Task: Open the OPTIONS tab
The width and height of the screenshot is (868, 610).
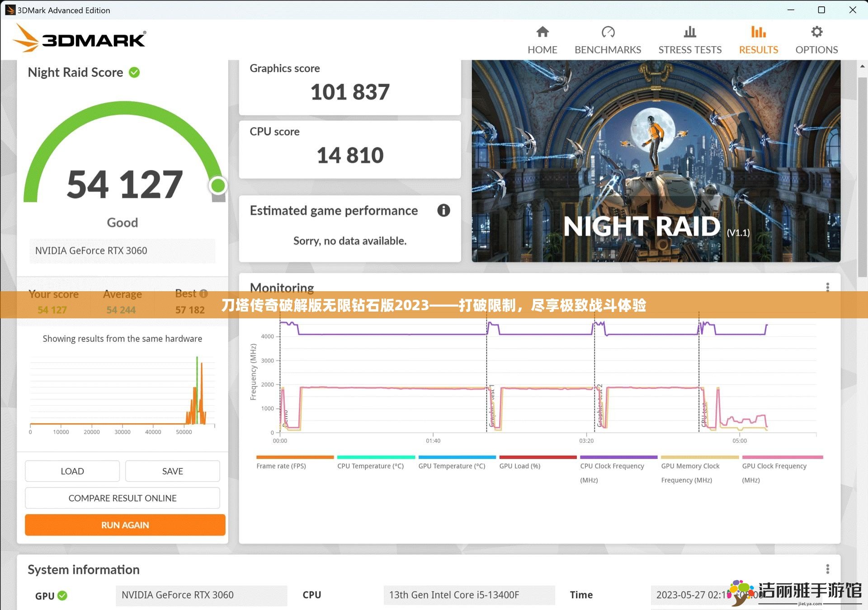Action: pos(816,40)
